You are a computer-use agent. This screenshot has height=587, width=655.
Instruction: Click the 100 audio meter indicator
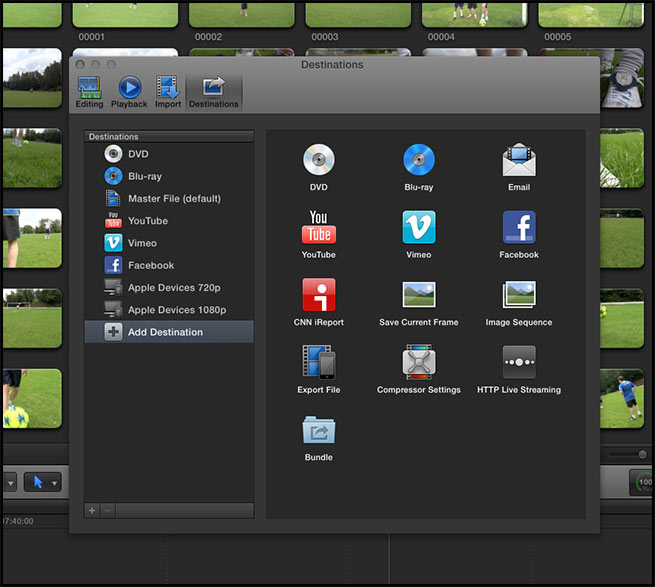(642, 483)
